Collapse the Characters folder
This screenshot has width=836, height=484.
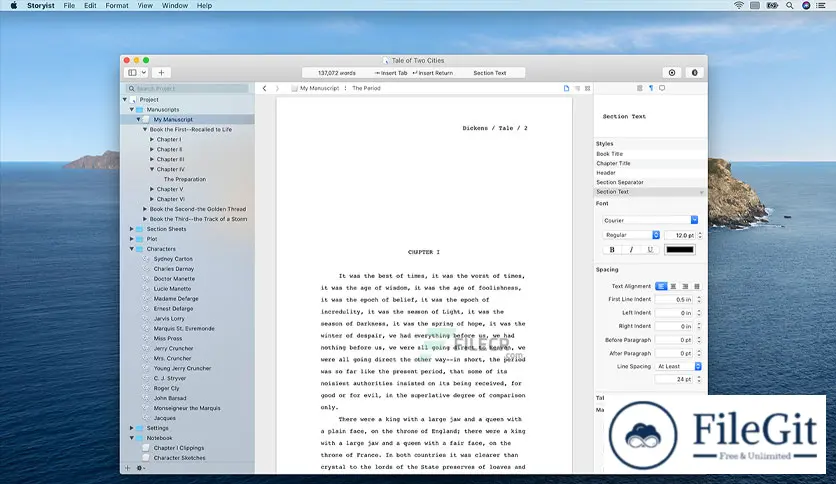tap(132, 249)
